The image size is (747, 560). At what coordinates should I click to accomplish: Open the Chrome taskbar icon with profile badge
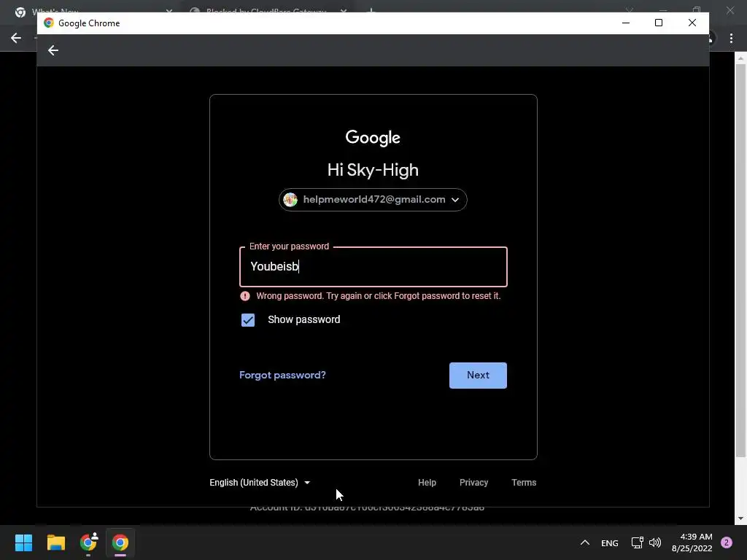(x=88, y=542)
